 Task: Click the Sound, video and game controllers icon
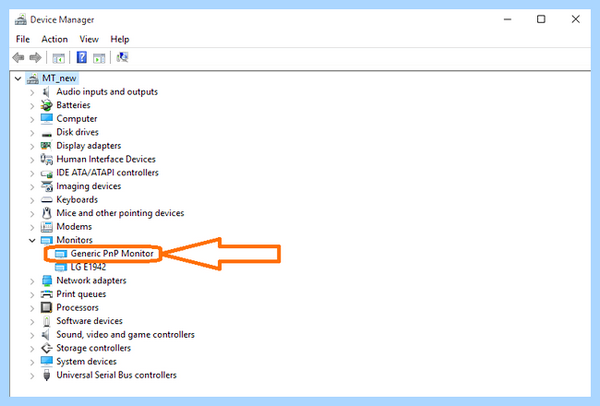pyautogui.click(x=46, y=335)
